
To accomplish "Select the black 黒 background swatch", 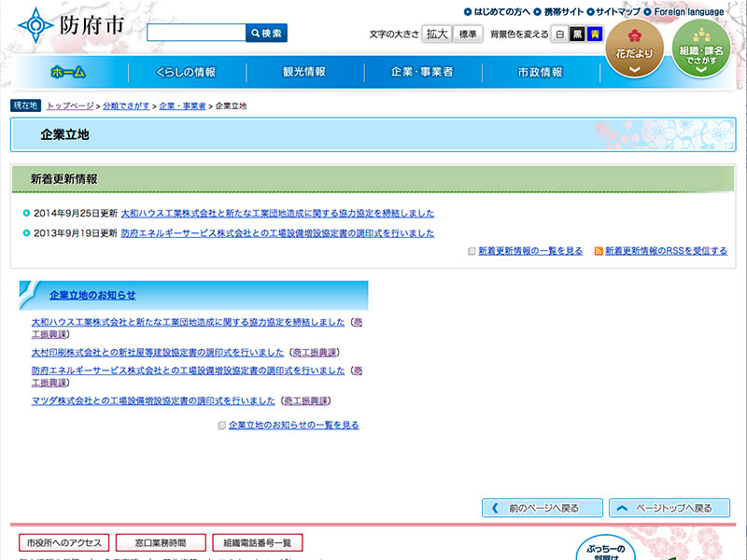I will tap(577, 34).
